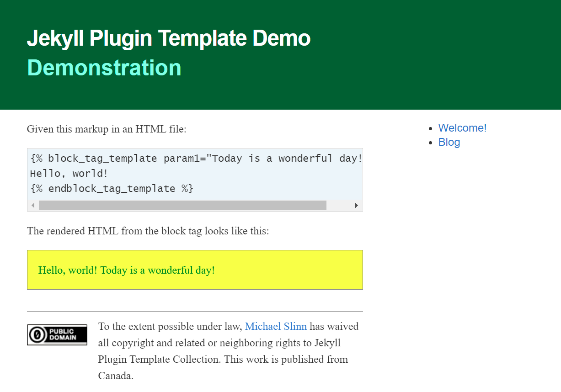This screenshot has height=392, width=561.
Task: Open the Blog link in the sidebar
Action: click(449, 142)
